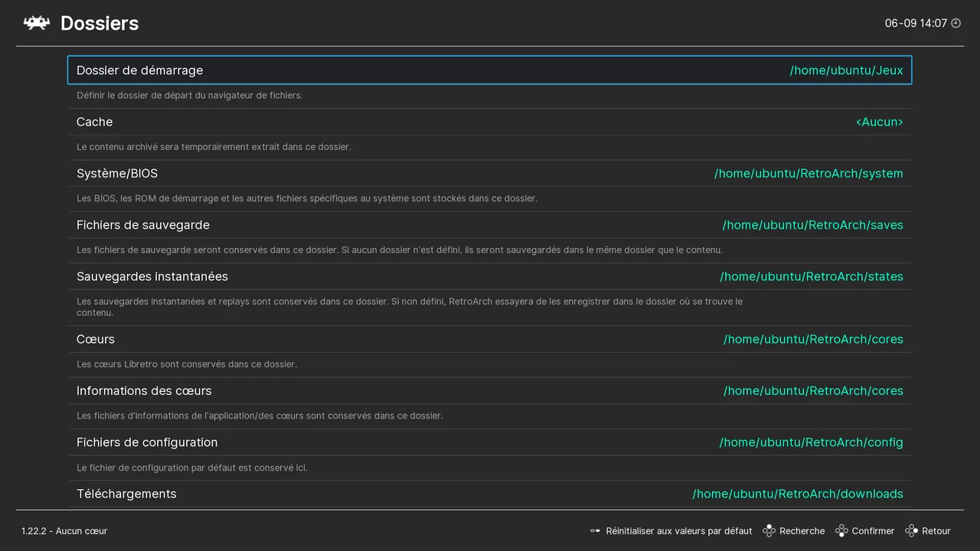980x551 pixels.
Task: Change the /home/ubuntu/Jeux path value
Action: 847,70
